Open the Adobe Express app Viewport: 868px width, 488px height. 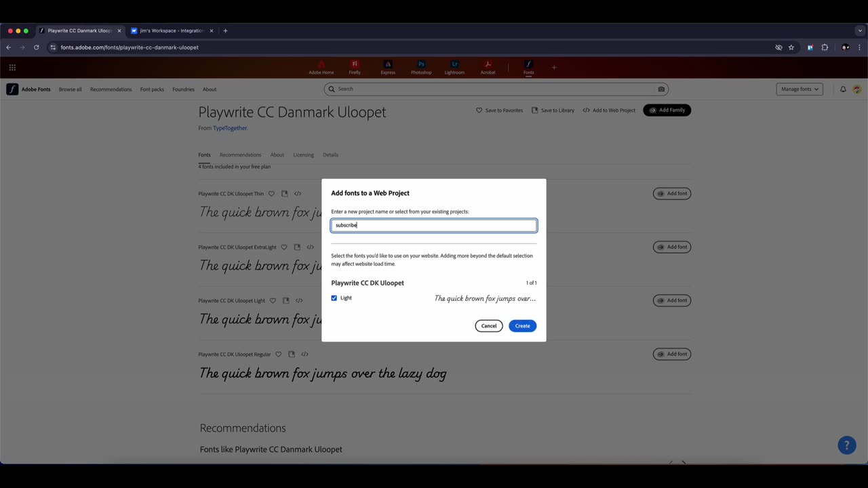coord(388,68)
